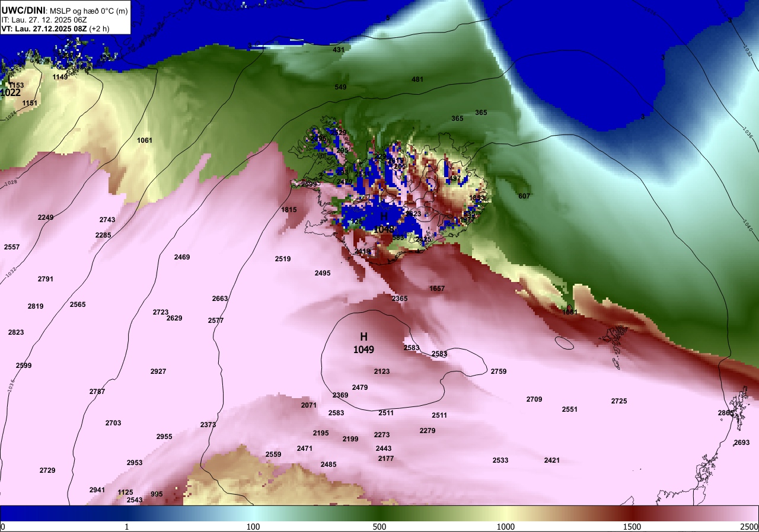Click the 2709 height value
This screenshot has width=759, height=532.
534,399
